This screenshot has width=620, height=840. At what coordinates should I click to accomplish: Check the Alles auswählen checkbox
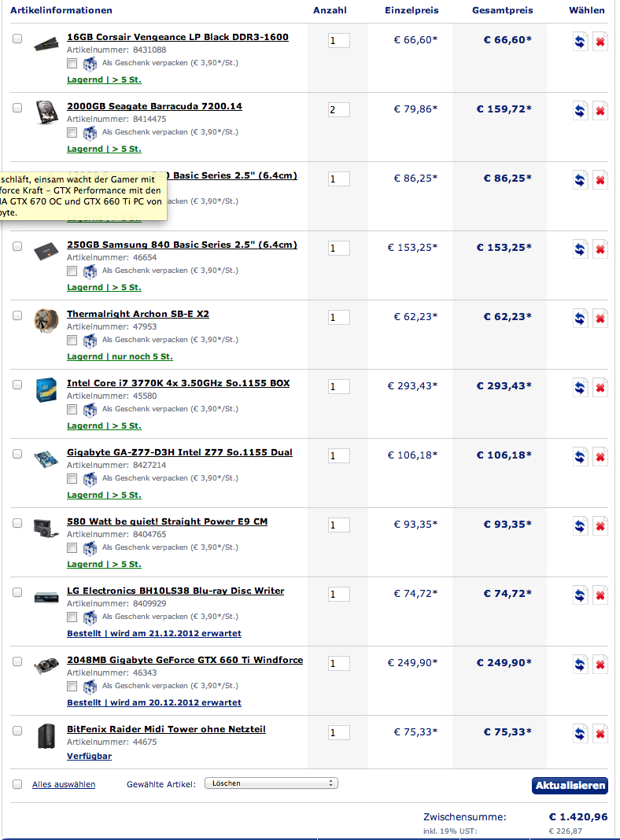point(17,784)
